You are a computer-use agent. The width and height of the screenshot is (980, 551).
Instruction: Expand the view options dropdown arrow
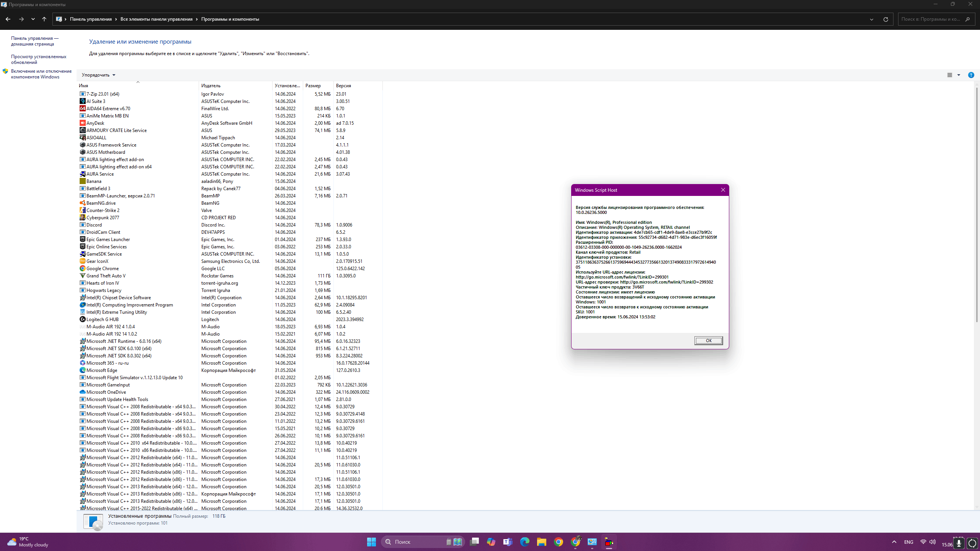pos(959,75)
